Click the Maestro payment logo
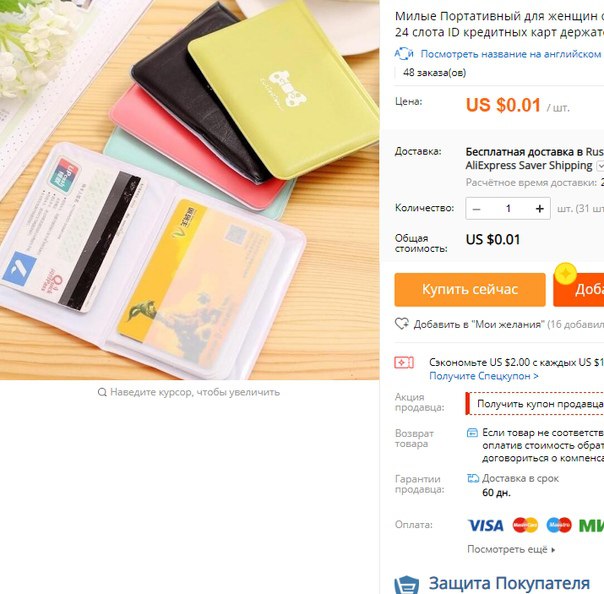Screen dimensions: 604x594 (x=559, y=525)
